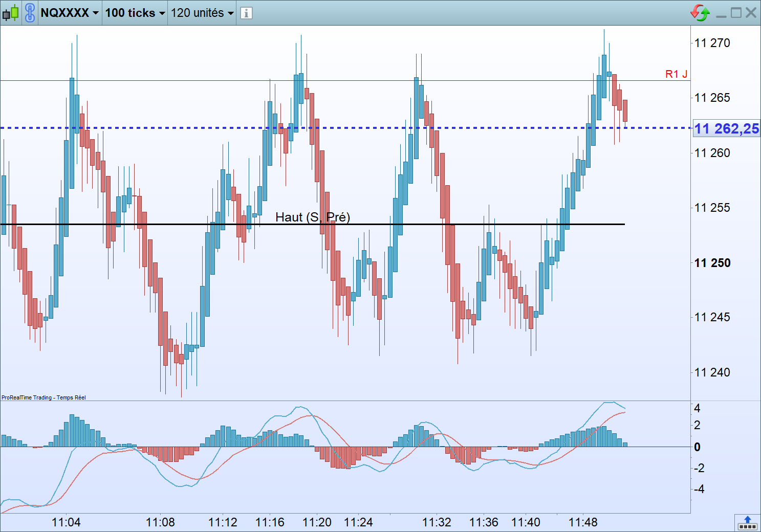Click the 11:36 time axis label
Viewport: 761px width, 532px height.
pyautogui.click(x=484, y=522)
